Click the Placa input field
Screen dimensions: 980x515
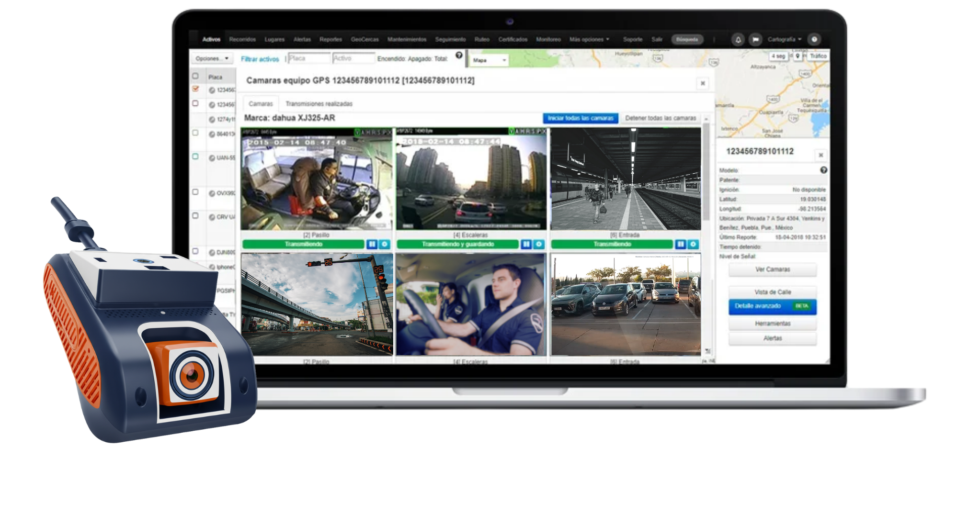click(309, 58)
